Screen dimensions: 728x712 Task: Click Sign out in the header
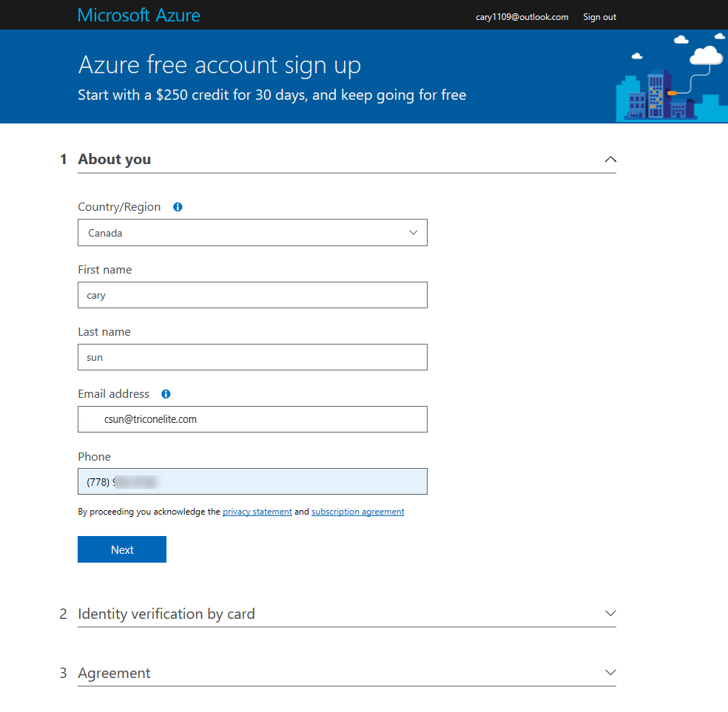point(599,17)
